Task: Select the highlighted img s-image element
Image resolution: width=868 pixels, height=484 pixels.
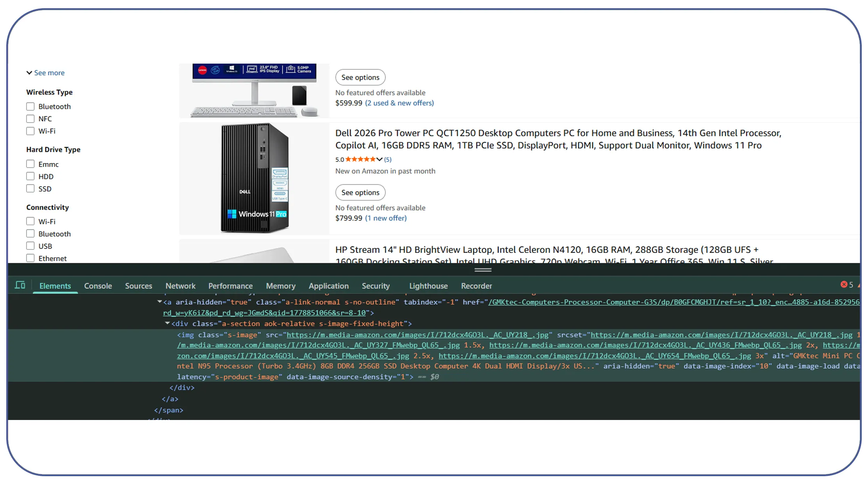Action: (434, 356)
